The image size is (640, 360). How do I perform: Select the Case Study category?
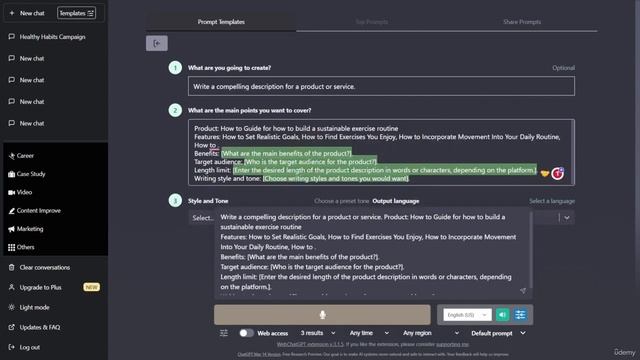tap(27, 174)
